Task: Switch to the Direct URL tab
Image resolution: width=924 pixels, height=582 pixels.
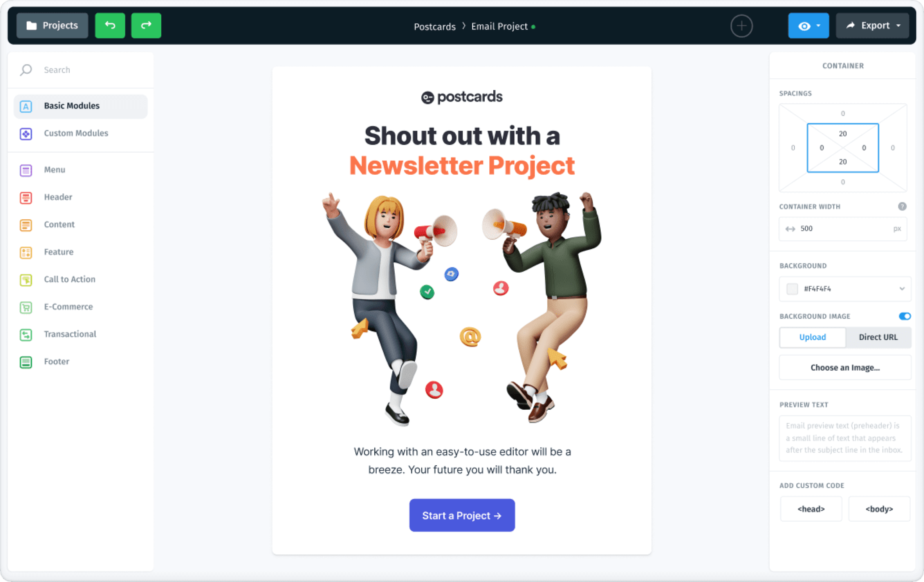Action: pos(878,337)
